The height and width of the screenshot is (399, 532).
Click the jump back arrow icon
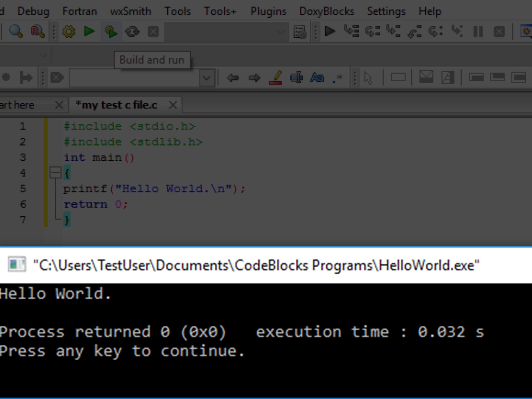click(x=233, y=78)
